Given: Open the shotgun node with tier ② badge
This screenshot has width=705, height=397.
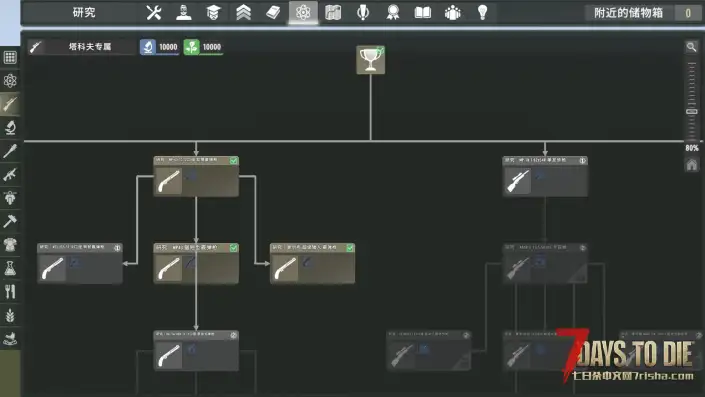Looking at the screenshot, I should point(196,351).
